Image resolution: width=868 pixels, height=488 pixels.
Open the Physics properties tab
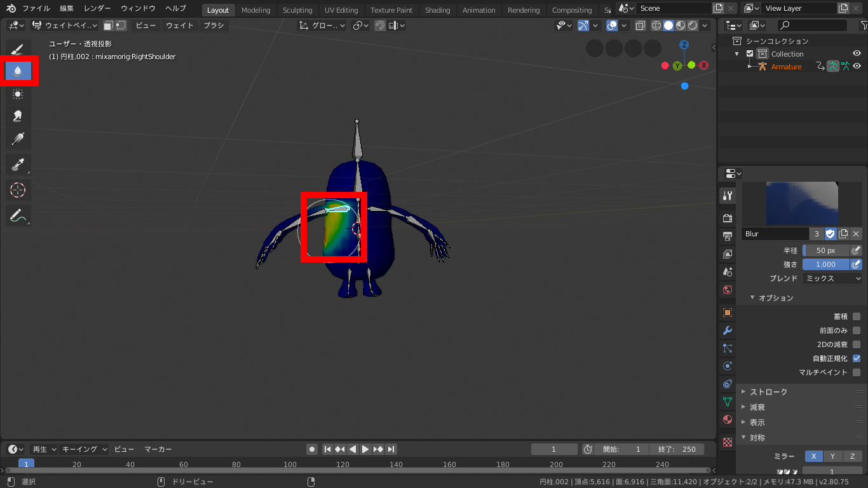pyautogui.click(x=728, y=366)
